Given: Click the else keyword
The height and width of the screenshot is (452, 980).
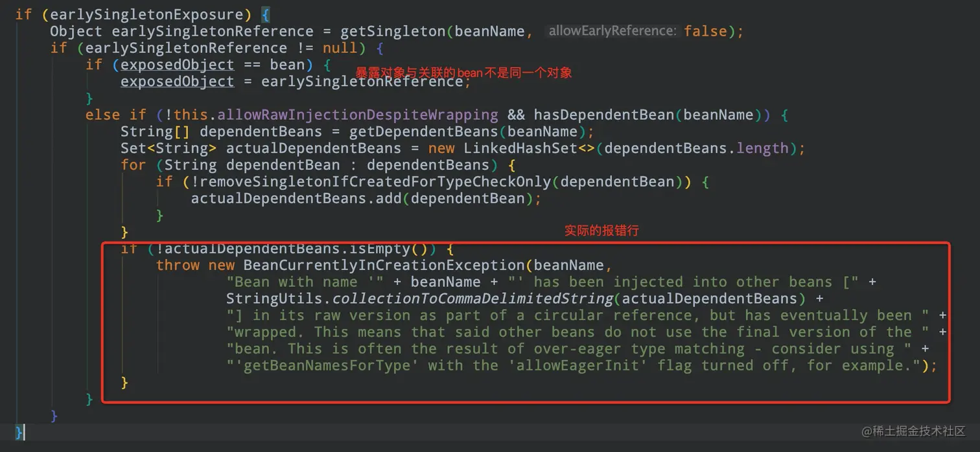Looking at the screenshot, I should [x=102, y=115].
